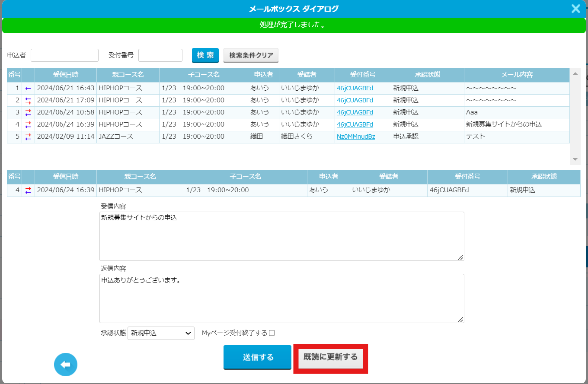
Task: Click into 受信内容 text area
Action: (x=282, y=236)
